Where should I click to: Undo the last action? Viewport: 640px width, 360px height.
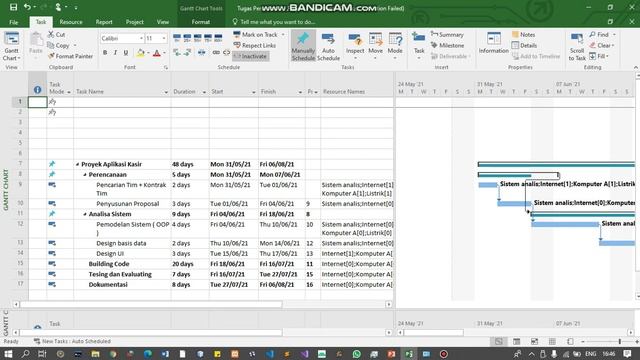[27, 7]
